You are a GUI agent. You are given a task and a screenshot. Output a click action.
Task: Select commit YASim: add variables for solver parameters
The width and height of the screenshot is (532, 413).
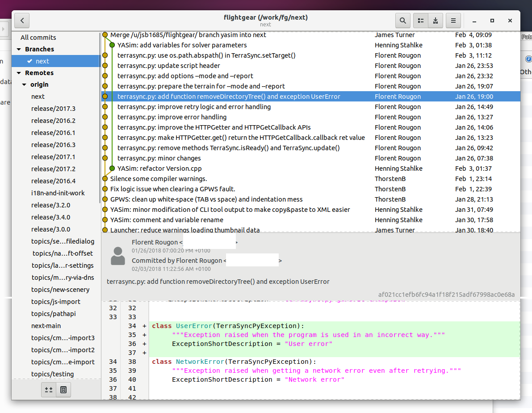(x=311, y=45)
